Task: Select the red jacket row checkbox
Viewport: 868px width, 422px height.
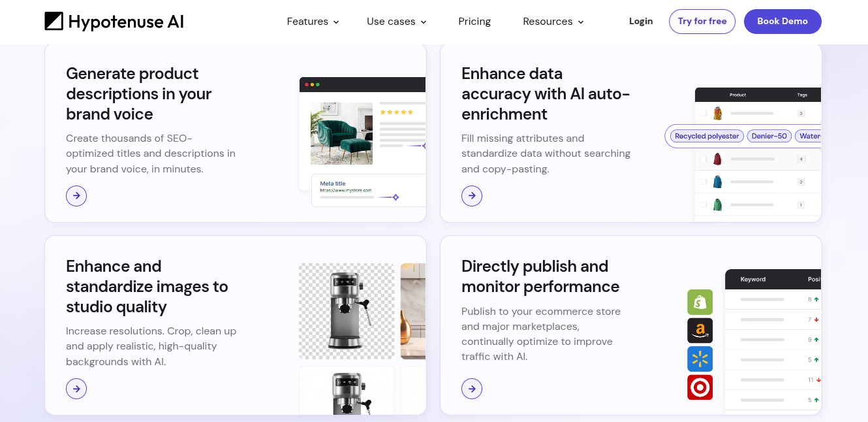Action: 704,159
